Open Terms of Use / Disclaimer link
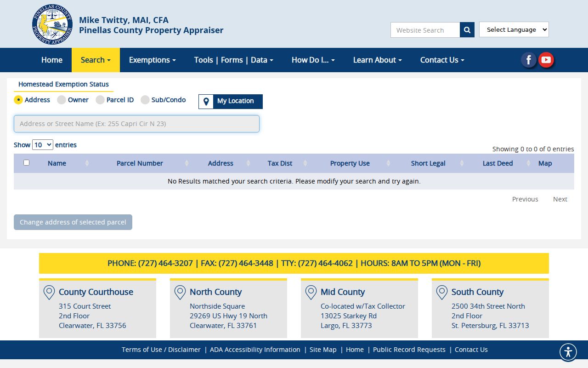 coord(161,350)
